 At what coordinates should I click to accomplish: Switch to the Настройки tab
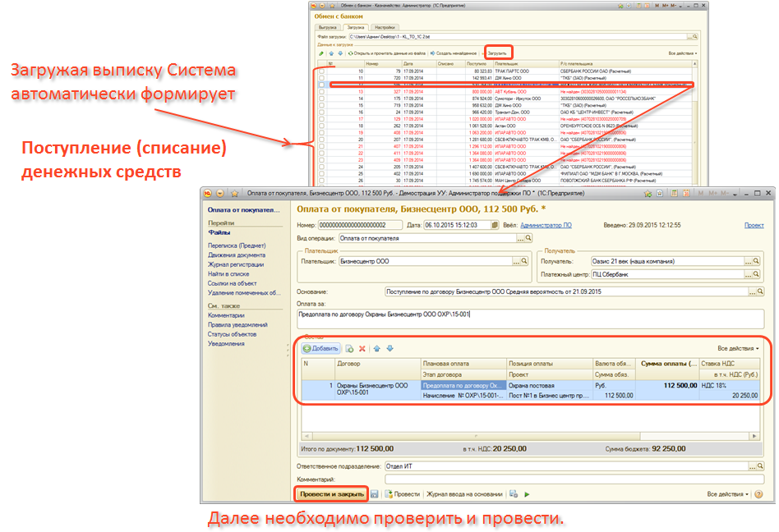pos(396,27)
